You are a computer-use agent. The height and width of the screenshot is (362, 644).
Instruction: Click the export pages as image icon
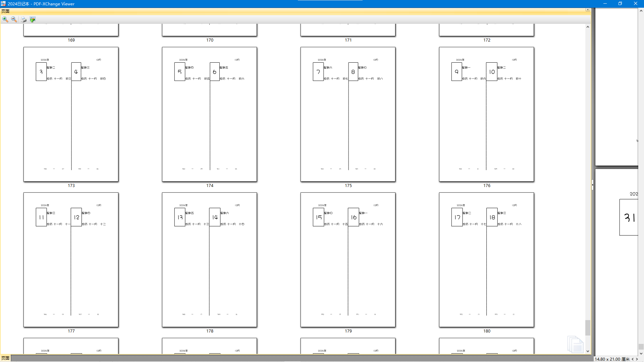[33, 19]
